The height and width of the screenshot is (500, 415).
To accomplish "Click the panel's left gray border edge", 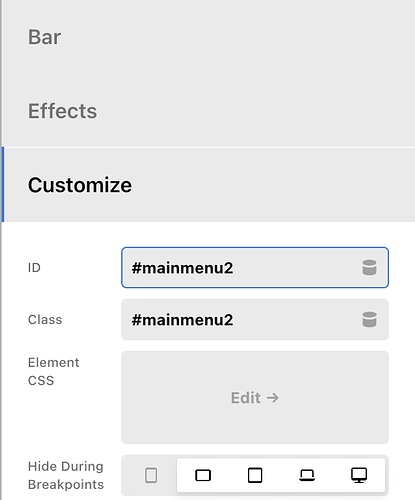I will coord(1,250).
